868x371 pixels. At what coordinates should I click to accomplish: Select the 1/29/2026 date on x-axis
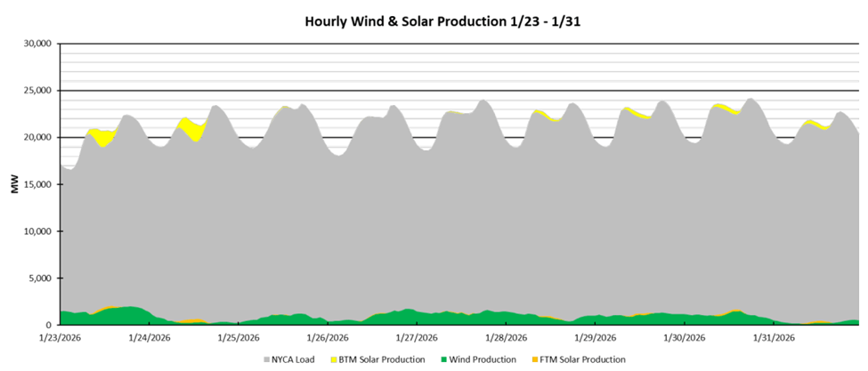coord(595,338)
